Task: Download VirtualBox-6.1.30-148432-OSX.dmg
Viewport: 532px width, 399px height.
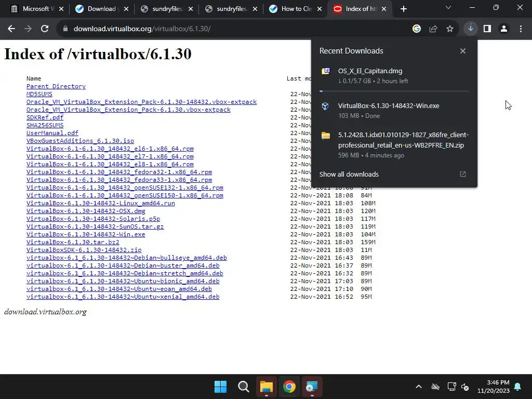Action: pyautogui.click(x=86, y=211)
